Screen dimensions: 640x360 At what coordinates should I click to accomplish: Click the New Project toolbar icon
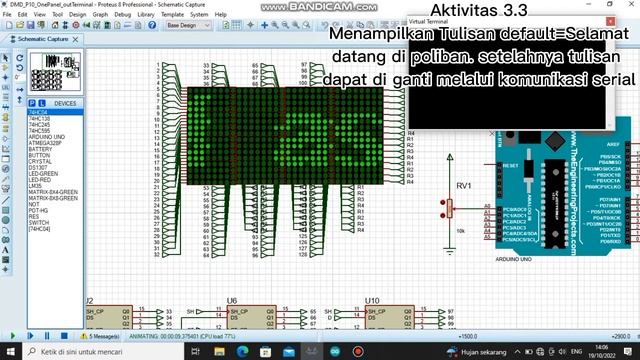click(x=9, y=25)
